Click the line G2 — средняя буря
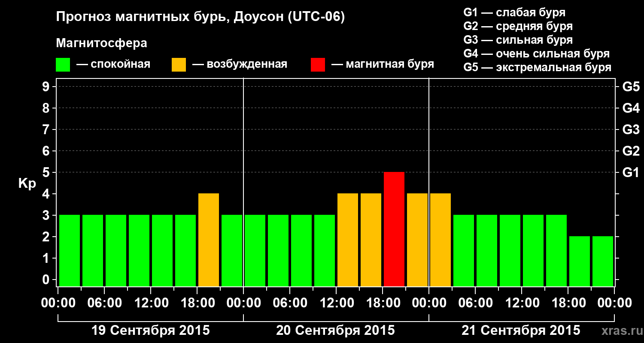The image size is (644, 343). [518, 26]
